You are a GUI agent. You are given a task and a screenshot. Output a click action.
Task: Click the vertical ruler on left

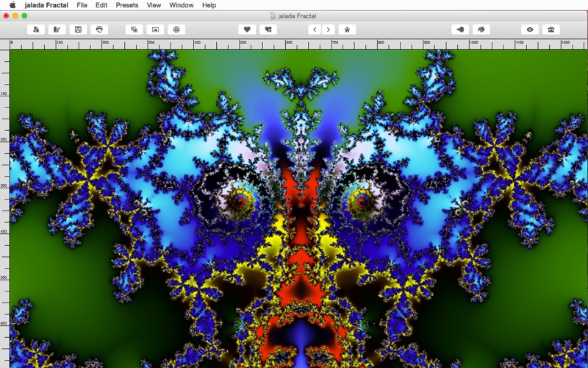pyautogui.click(x=4, y=209)
